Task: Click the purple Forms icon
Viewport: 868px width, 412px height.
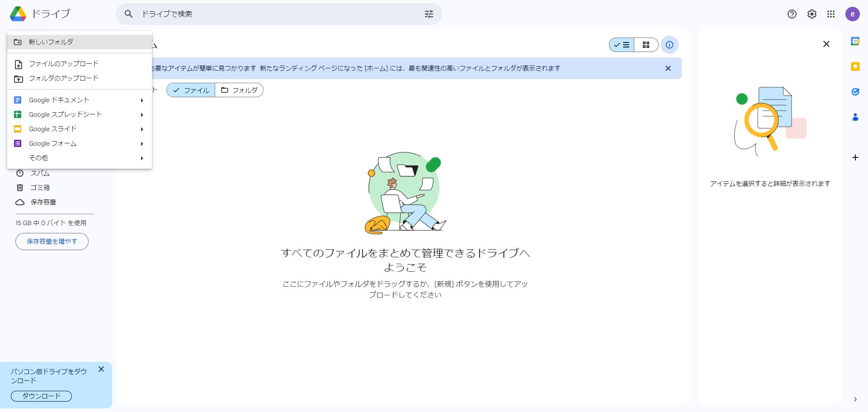Action: 18,143
